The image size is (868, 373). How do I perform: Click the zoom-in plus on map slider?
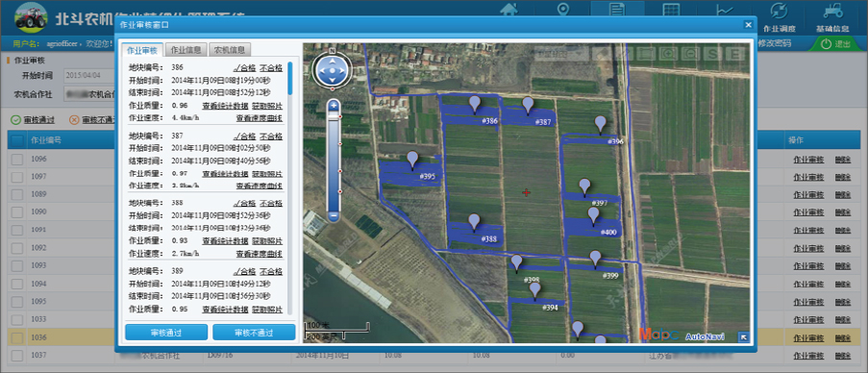(334, 105)
